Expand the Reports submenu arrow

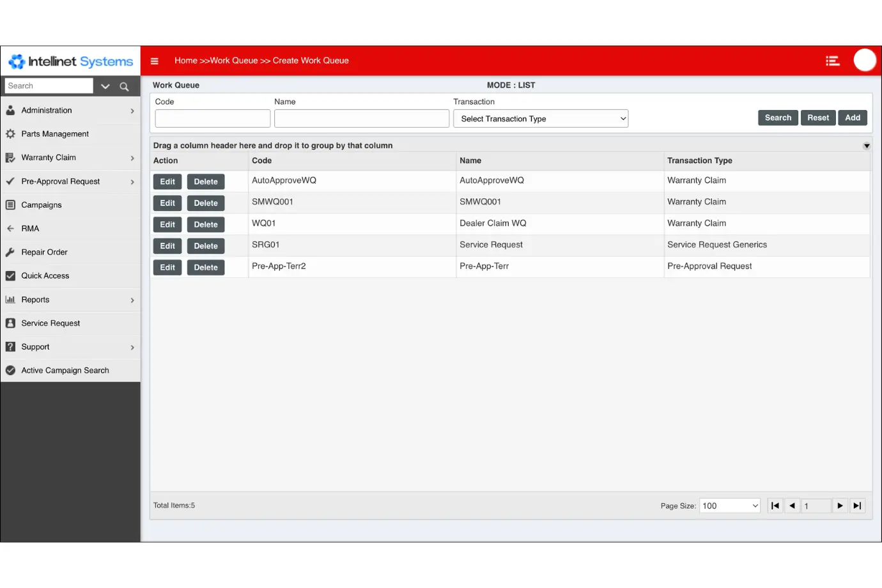[132, 300]
